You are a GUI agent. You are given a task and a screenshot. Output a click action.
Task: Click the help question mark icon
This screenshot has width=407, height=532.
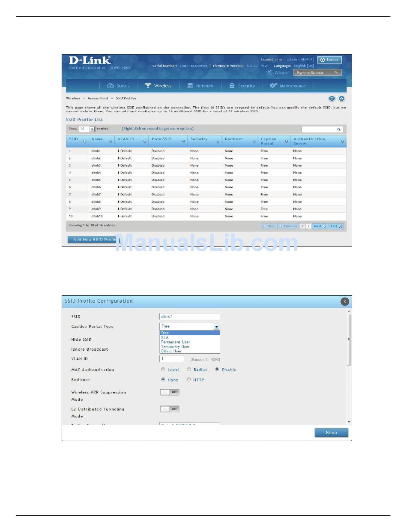click(332, 98)
